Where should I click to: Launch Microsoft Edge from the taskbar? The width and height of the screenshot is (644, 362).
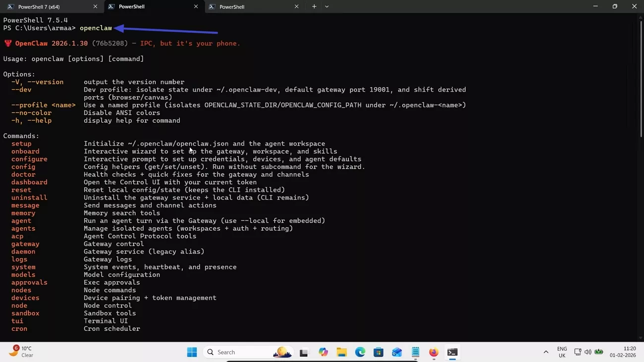click(x=360, y=352)
